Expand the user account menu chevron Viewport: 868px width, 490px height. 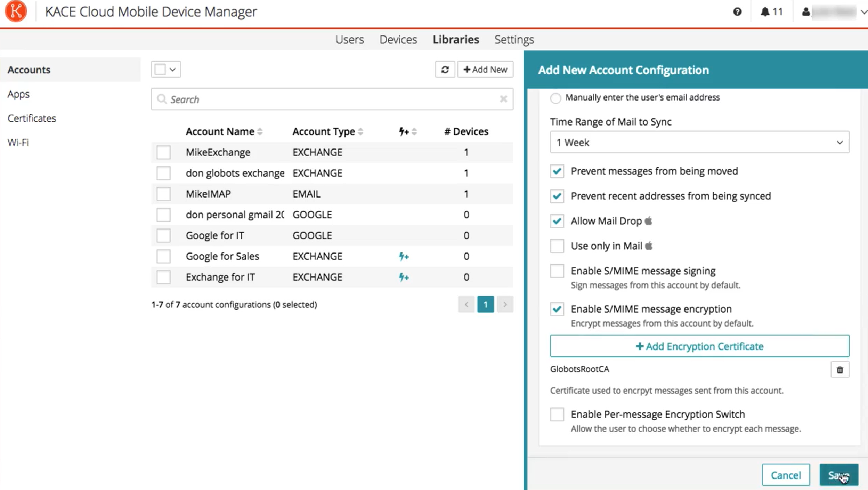pyautogui.click(x=864, y=12)
